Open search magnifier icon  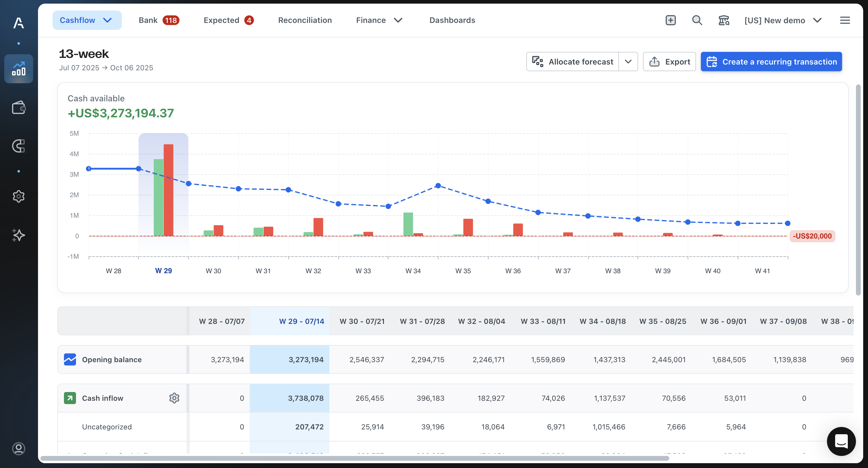coord(697,20)
